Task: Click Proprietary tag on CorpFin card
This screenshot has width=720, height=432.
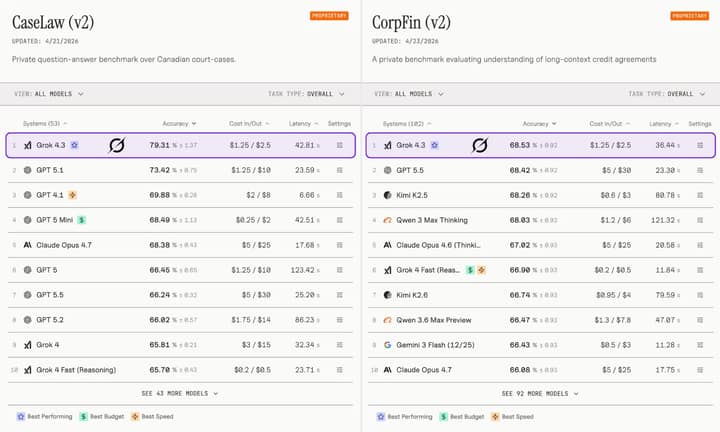Action: point(690,16)
